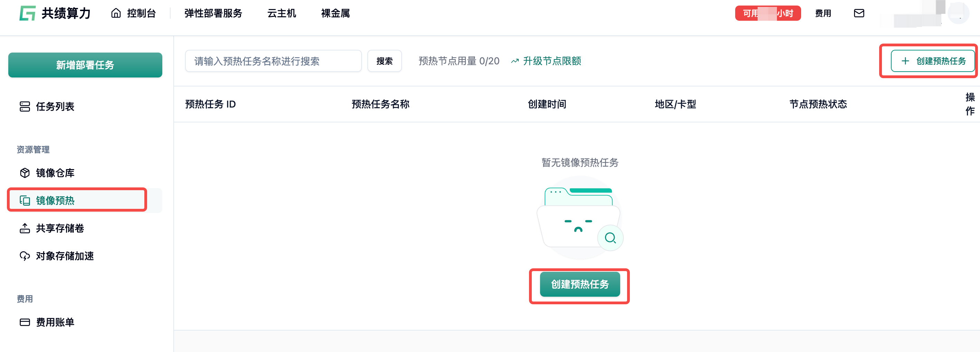Open the 费用 link in the header

[x=823, y=13]
